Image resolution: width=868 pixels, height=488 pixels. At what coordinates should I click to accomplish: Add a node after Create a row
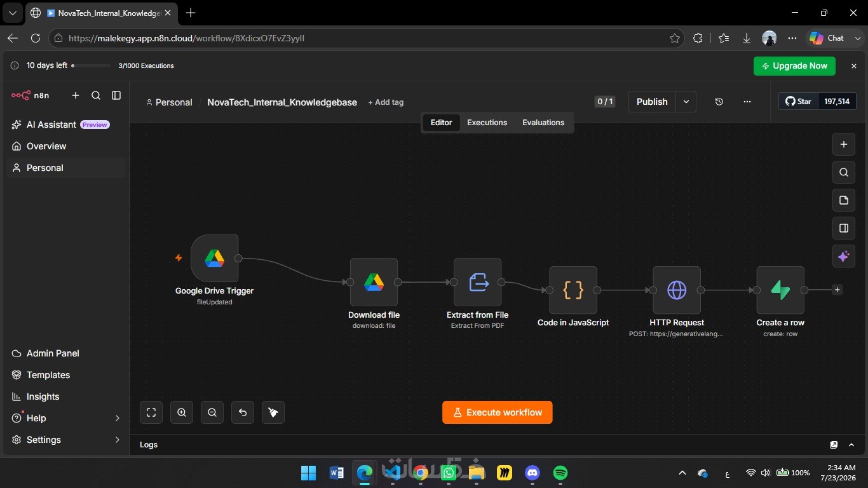click(837, 290)
